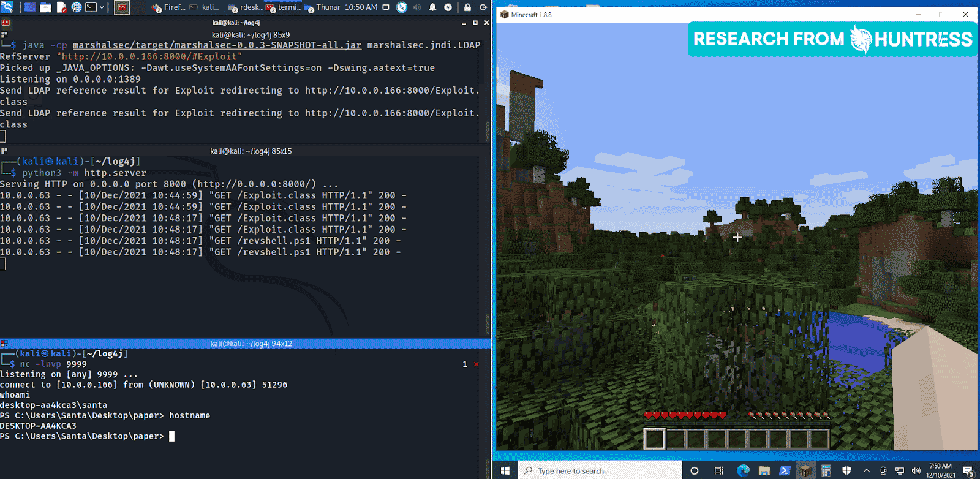This screenshot has height=479, width=980.
Task: Switch to rdesktop taskbar entry
Action: click(245, 7)
